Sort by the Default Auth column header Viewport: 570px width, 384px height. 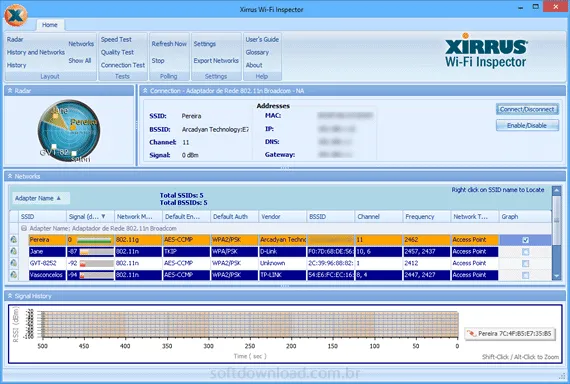tap(234, 216)
